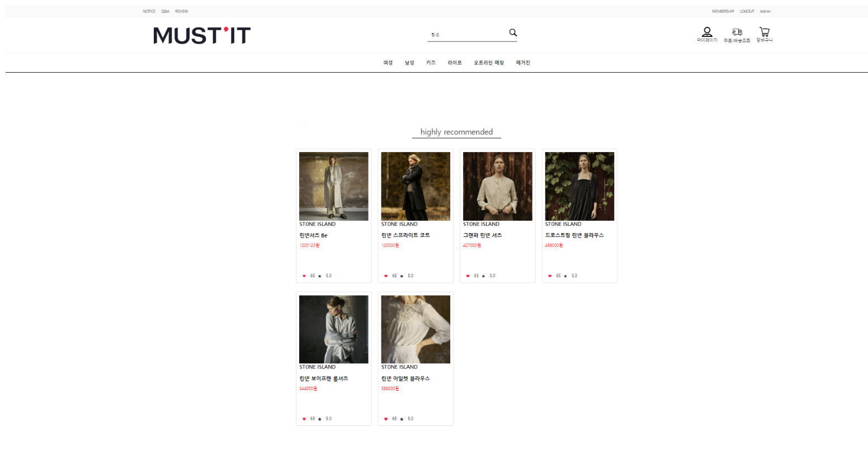Image resolution: width=868 pixels, height=465 pixels.
Task: Click the 주문/배송조회 delivery truck icon
Action: tap(737, 33)
